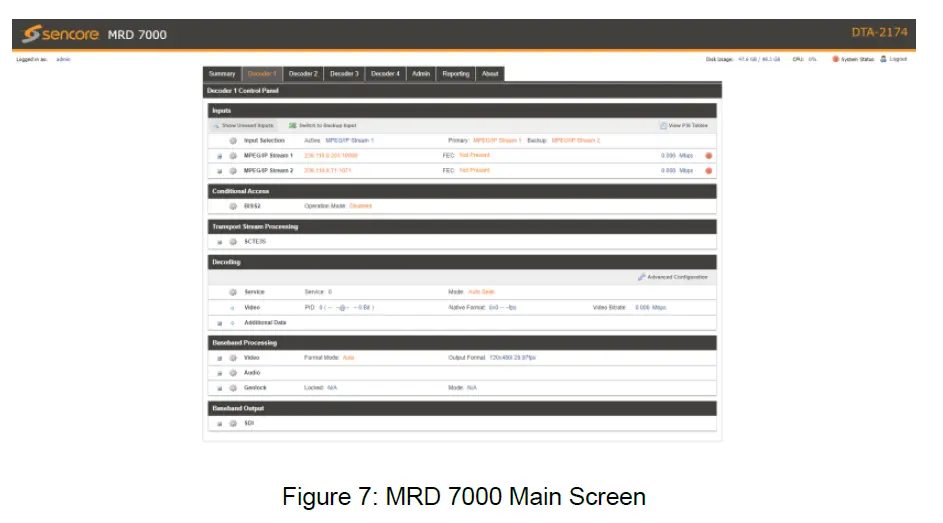Click the red status indicator for Stream 1

708,156
